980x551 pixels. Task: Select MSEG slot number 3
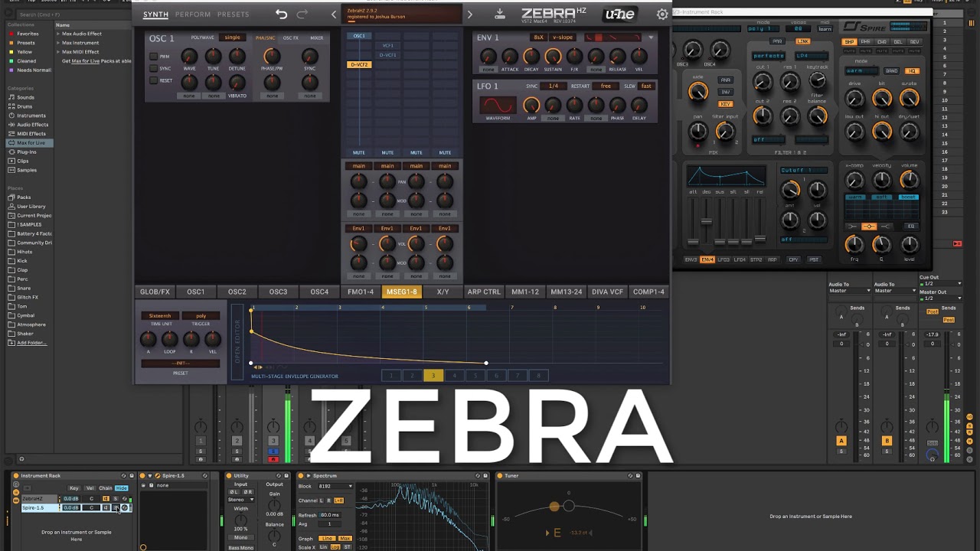pyautogui.click(x=433, y=376)
